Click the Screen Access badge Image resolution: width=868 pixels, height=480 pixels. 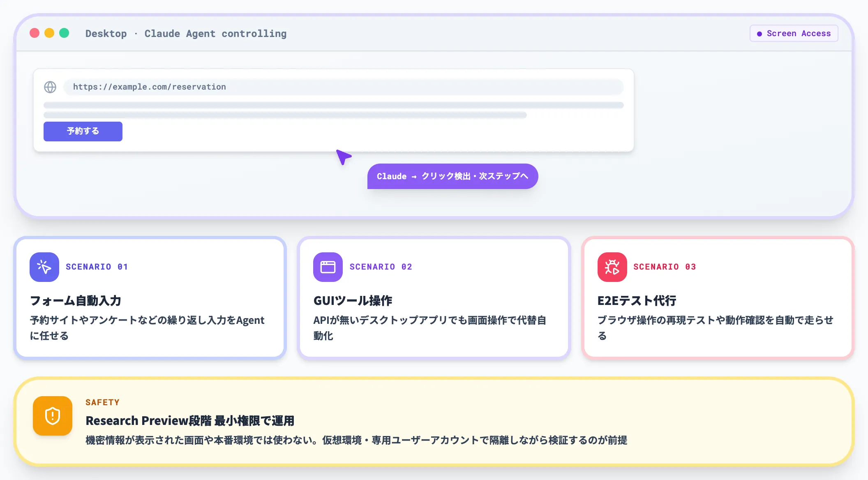pyautogui.click(x=794, y=33)
